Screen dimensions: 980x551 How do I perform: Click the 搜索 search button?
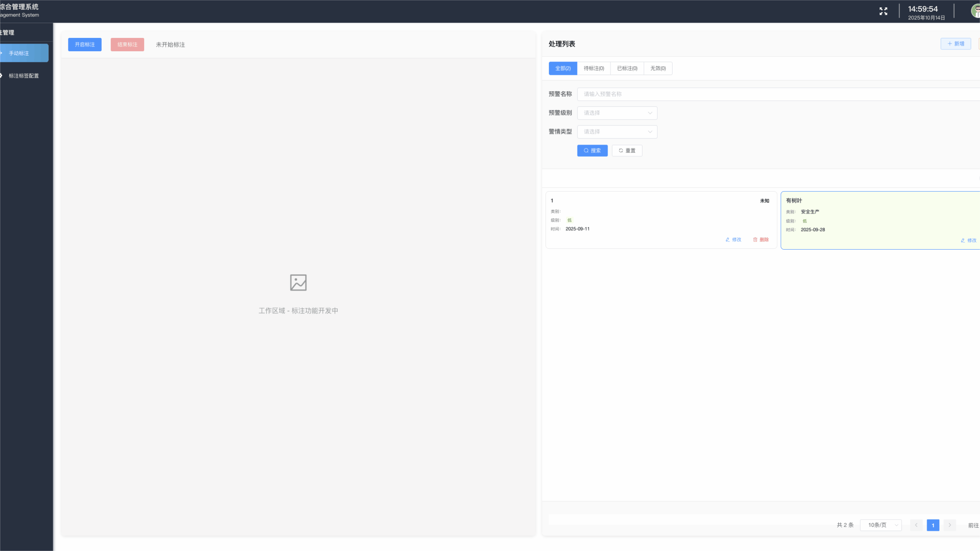(x=592, y=151)
